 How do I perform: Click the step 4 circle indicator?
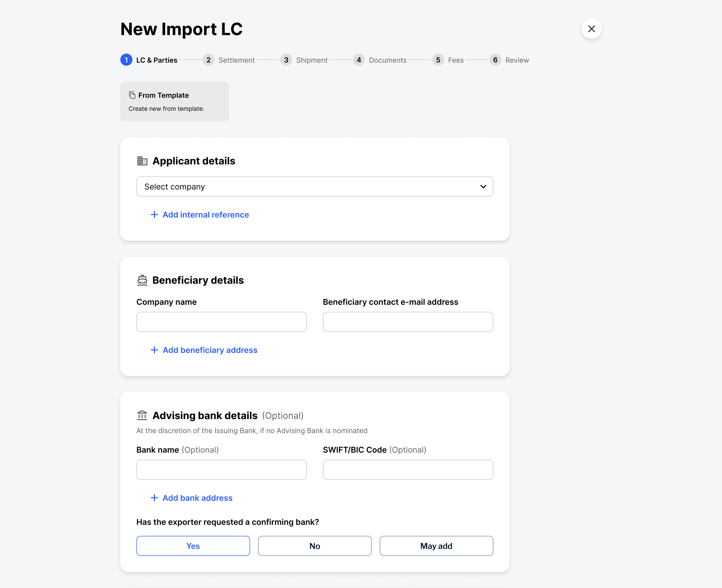click(359, 60)
